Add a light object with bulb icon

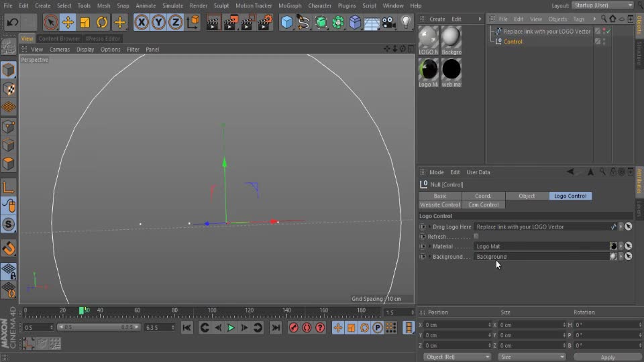[x=406, y=21]
